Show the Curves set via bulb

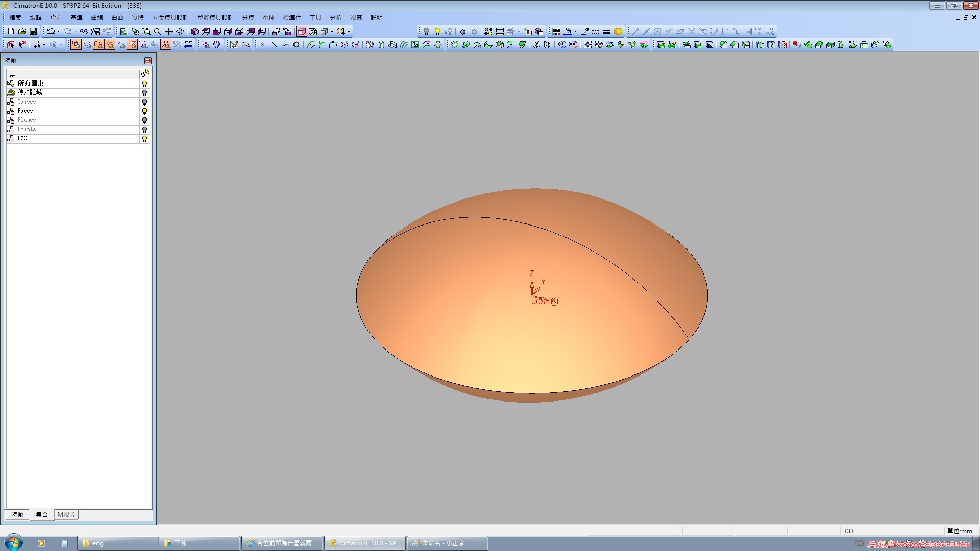(144, 102)
